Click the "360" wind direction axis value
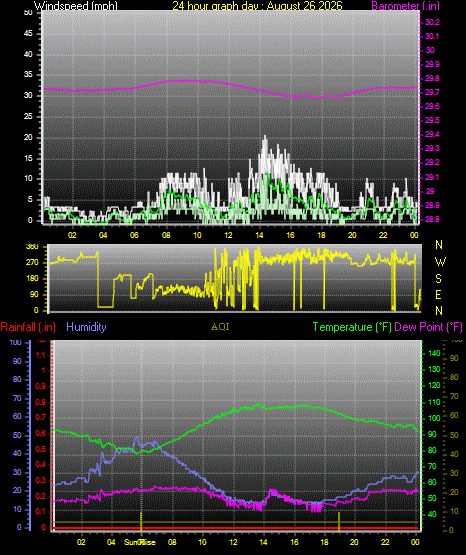The width and height of the screenshot is (466, 555). (33, 247)
